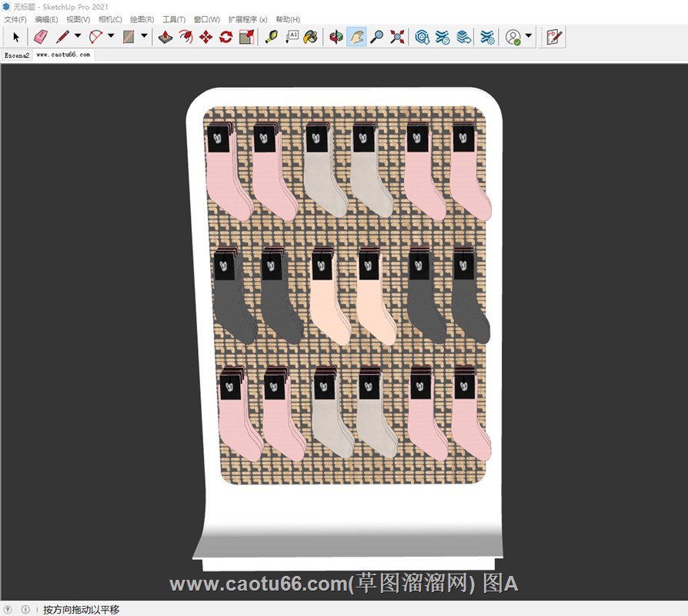688x616 pixels.
Task: Open the account sign-in dropdown
Action: point(529,36)
